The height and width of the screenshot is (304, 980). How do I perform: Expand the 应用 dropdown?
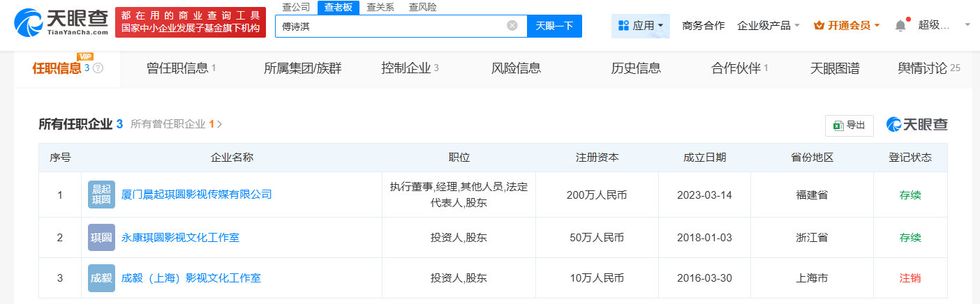point(640,26)
